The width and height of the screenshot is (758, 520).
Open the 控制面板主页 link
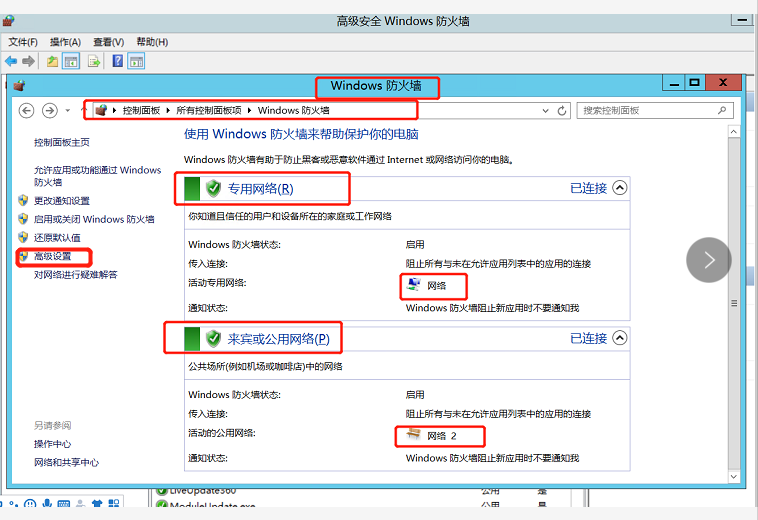61,142
